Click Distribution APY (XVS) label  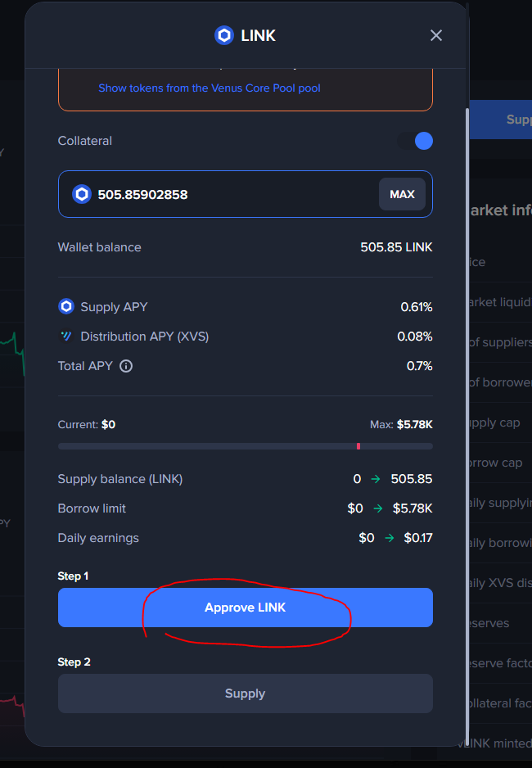click(x=144, y=337)
